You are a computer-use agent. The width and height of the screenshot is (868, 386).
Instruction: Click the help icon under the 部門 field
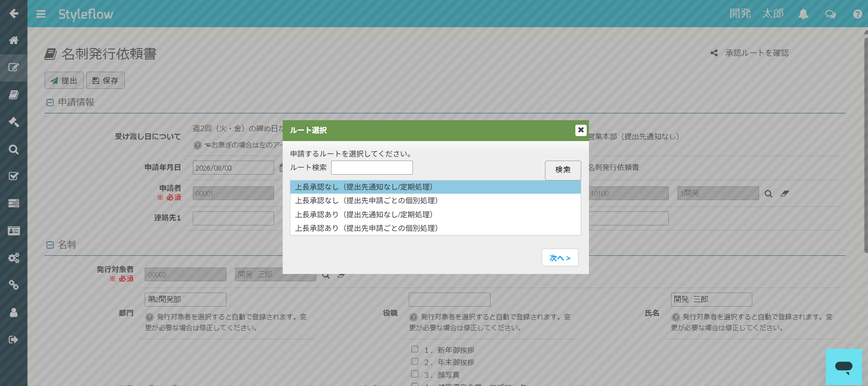[149, 317]
